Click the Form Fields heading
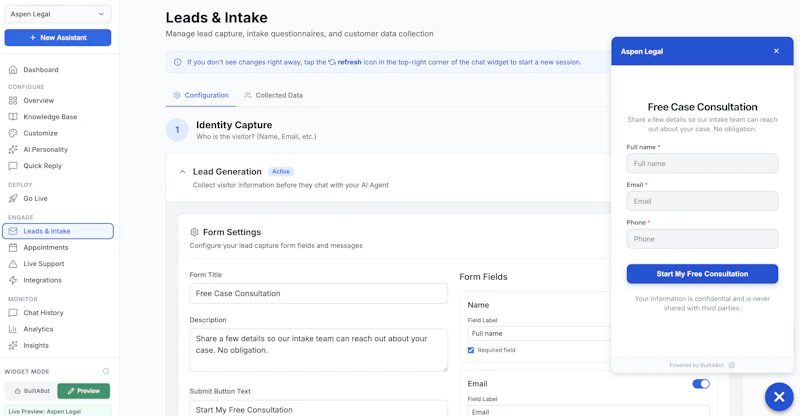 click(483, 277)
